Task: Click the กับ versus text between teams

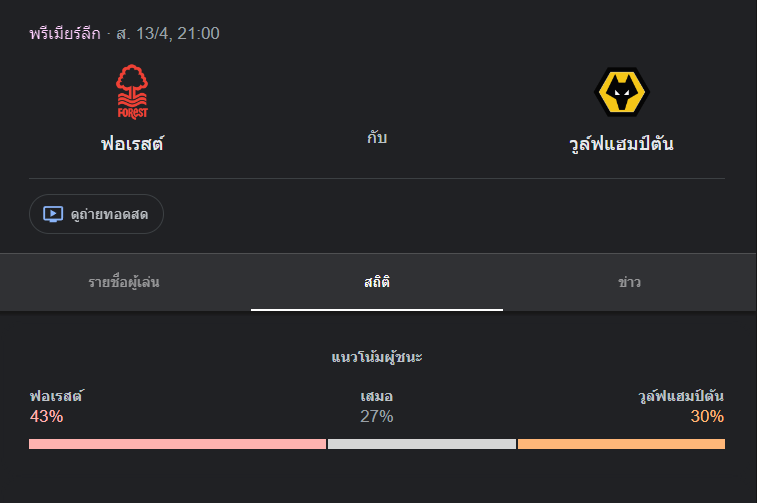Action: click(377, 138)
